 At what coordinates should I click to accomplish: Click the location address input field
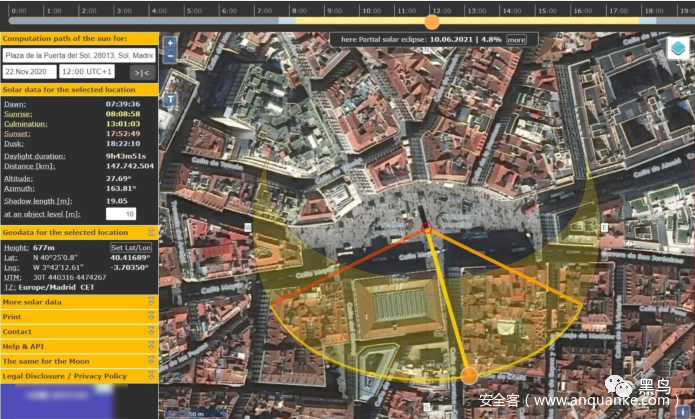79,55
